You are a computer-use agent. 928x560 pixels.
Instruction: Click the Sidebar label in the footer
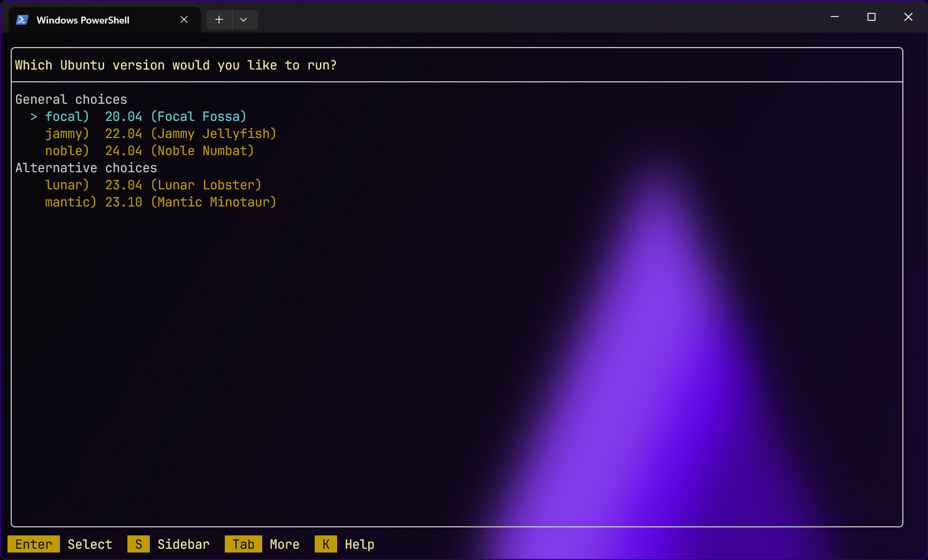(184, 544)
